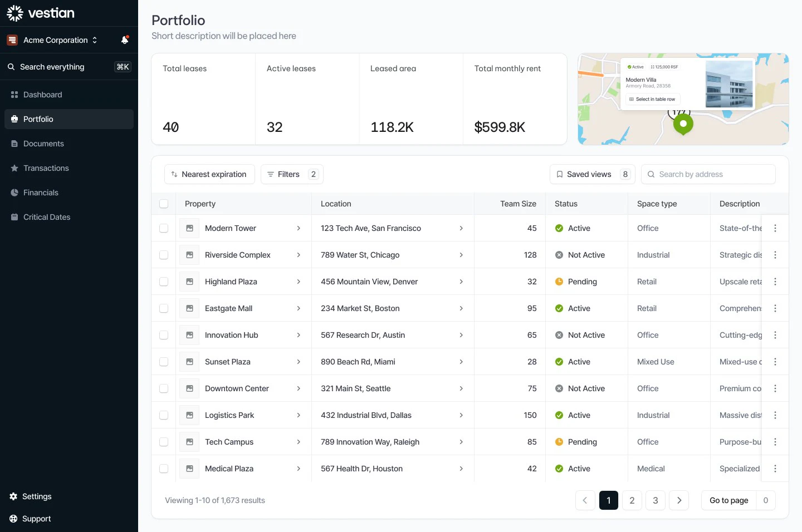Open Critical Dates in the sidebar

69,217
